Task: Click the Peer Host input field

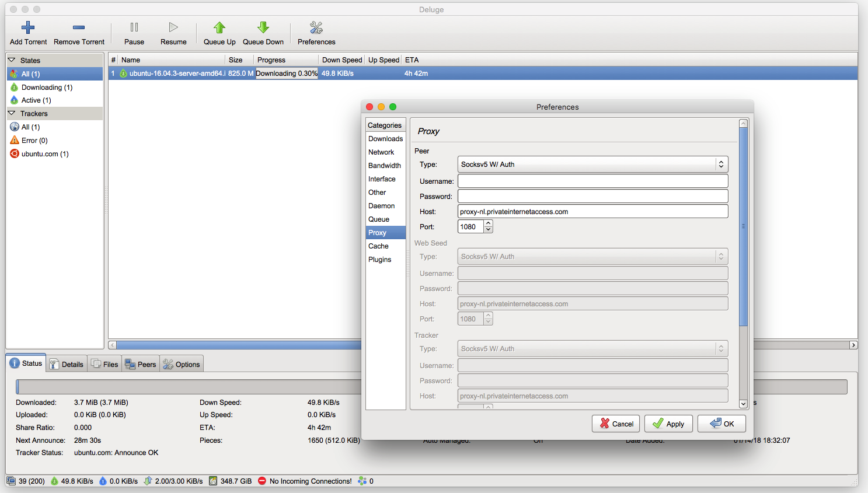Action: click(x=592, y=211)
